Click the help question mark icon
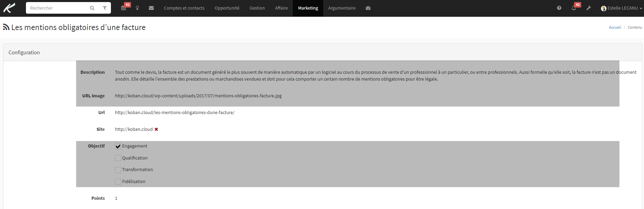Image resolution: width=644 pixels, height=209 pixels. tap(559, 8)
